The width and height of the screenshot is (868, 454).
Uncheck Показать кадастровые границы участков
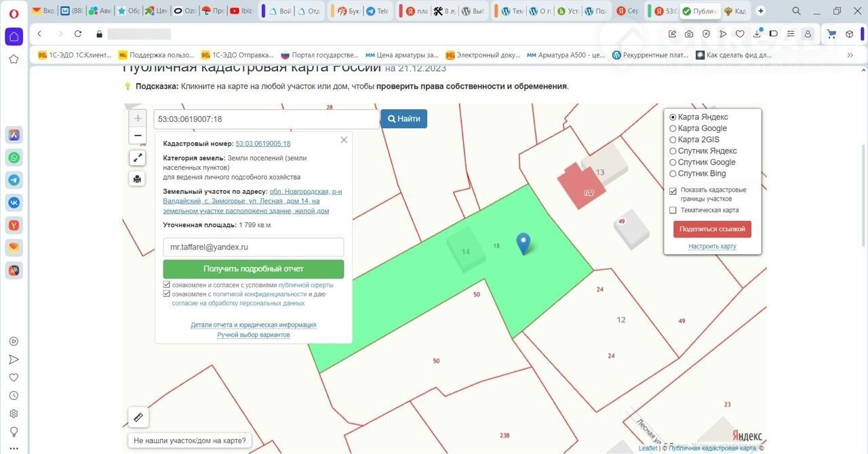click(x=673, y=191)
